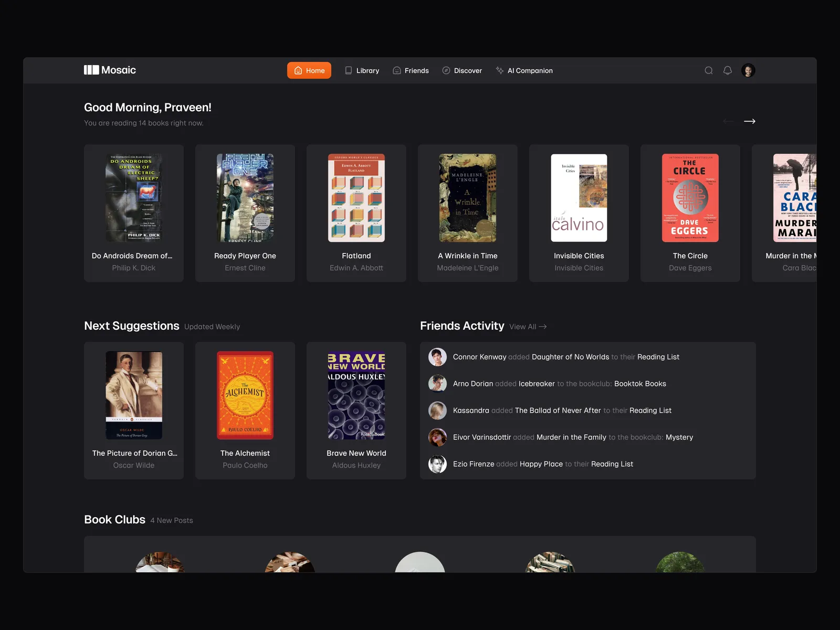The height and width of the screenshot is (630, 840).
Task: Open the user profile avatar
Action: coord(748,70)
